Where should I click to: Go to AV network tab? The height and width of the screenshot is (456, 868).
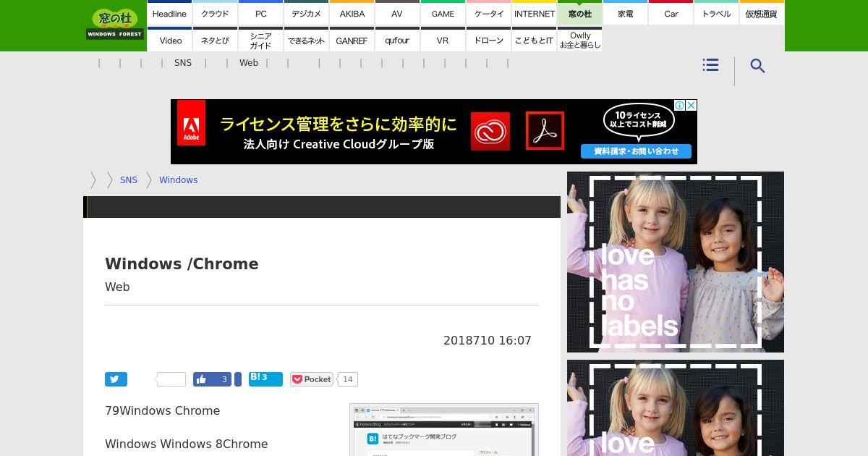[397, 13]
